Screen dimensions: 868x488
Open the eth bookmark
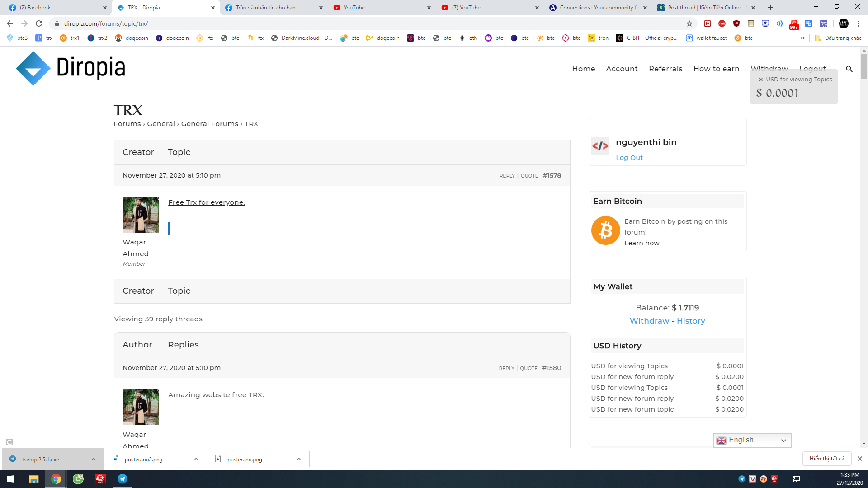click(468, 38)
